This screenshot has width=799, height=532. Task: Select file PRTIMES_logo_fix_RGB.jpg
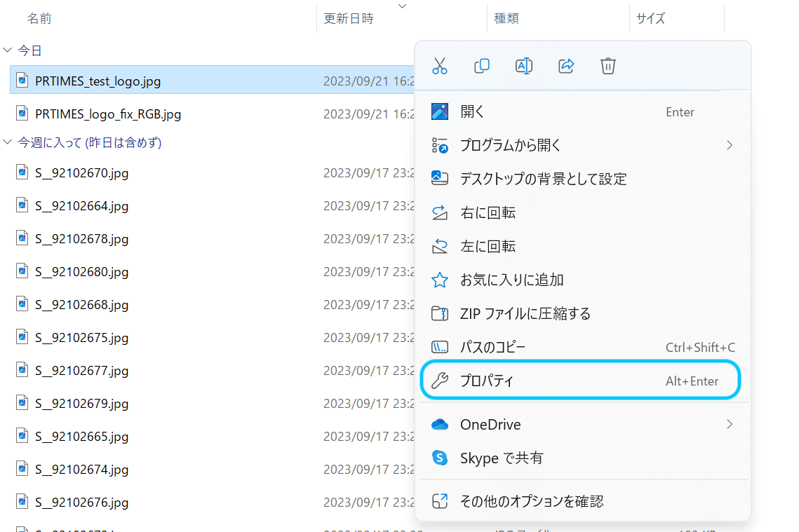108,114
